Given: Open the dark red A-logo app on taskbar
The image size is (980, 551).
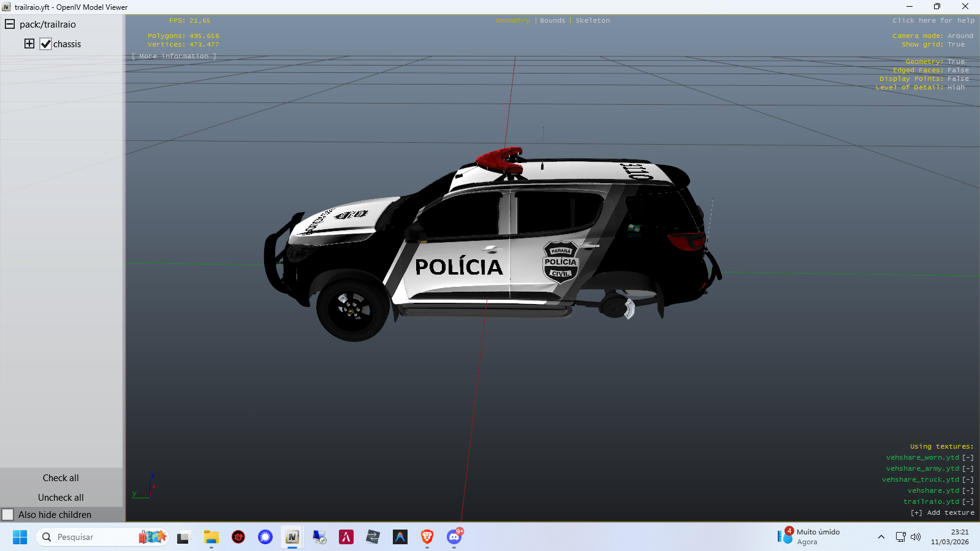Looking at the screenshot, I should (x=346, y=538).
